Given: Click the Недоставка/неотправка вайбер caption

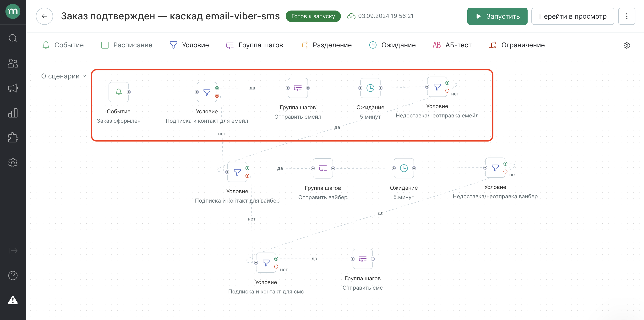Looking at the screenshot, I should pos(495,196).
